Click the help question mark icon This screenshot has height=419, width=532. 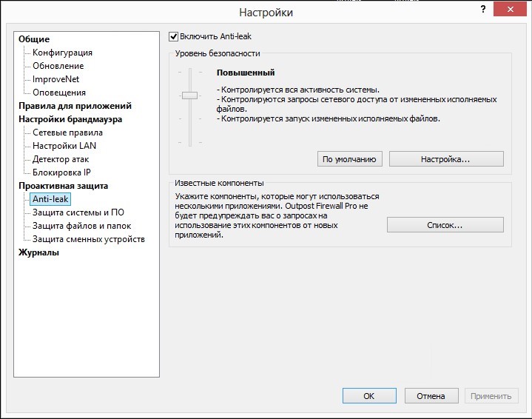[483, 10]
